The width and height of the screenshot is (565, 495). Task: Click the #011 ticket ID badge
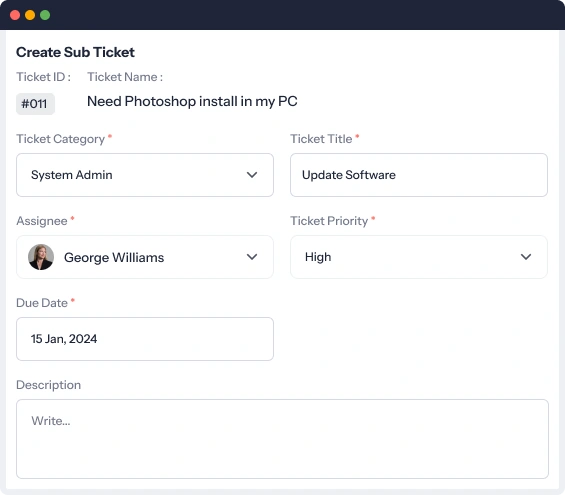pos(35,104)
